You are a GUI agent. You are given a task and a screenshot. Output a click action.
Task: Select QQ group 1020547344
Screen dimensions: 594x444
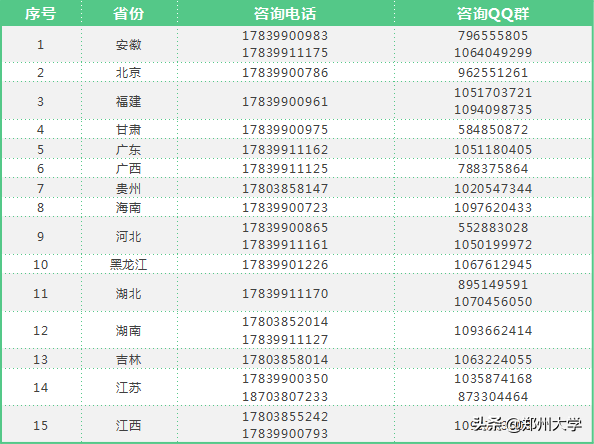tap(493, 188)
